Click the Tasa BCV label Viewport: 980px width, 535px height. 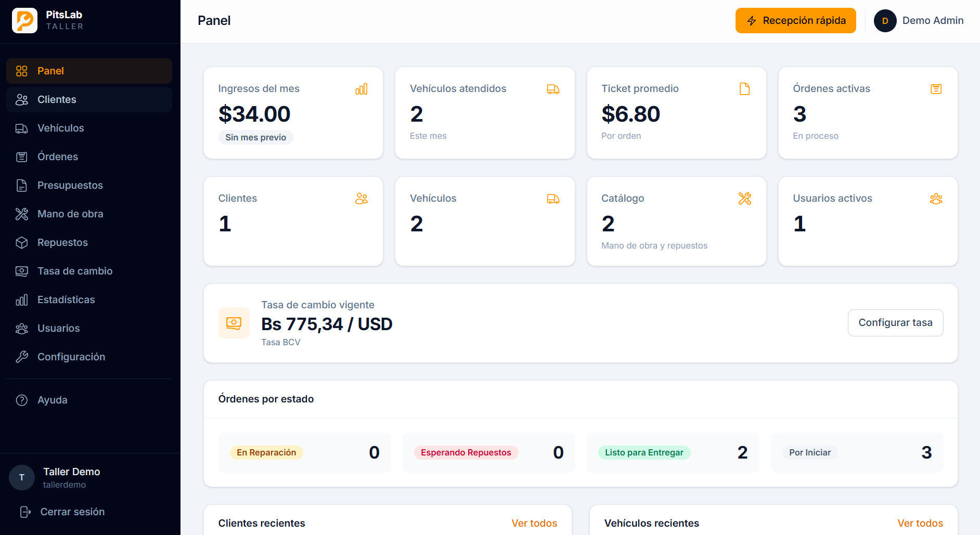point(281,342)
